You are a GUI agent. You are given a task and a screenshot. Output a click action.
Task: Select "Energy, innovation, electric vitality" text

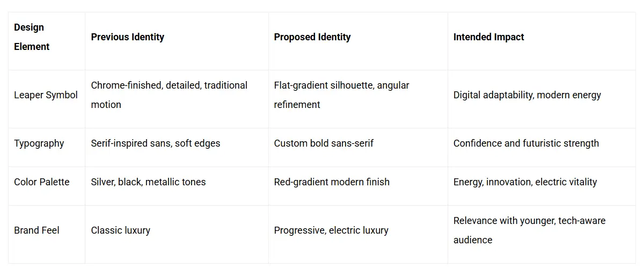point(525,182)
